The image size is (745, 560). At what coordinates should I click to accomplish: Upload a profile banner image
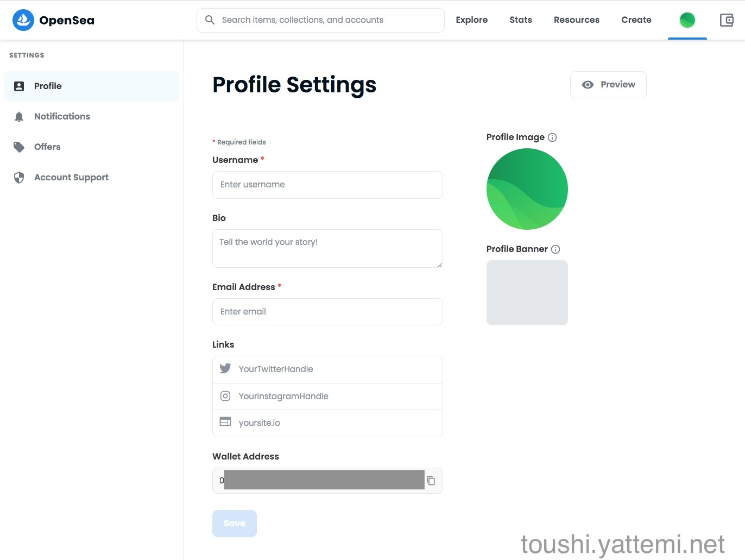(x=527, y=293)
